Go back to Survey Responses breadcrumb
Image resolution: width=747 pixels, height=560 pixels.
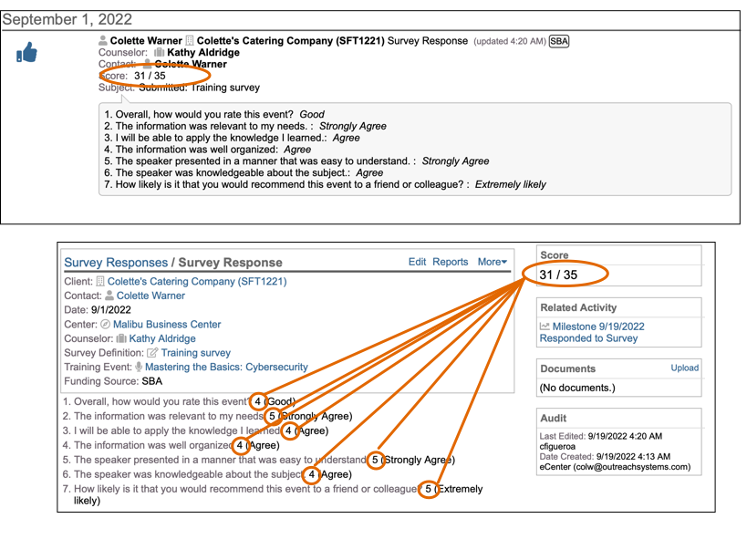116,263
